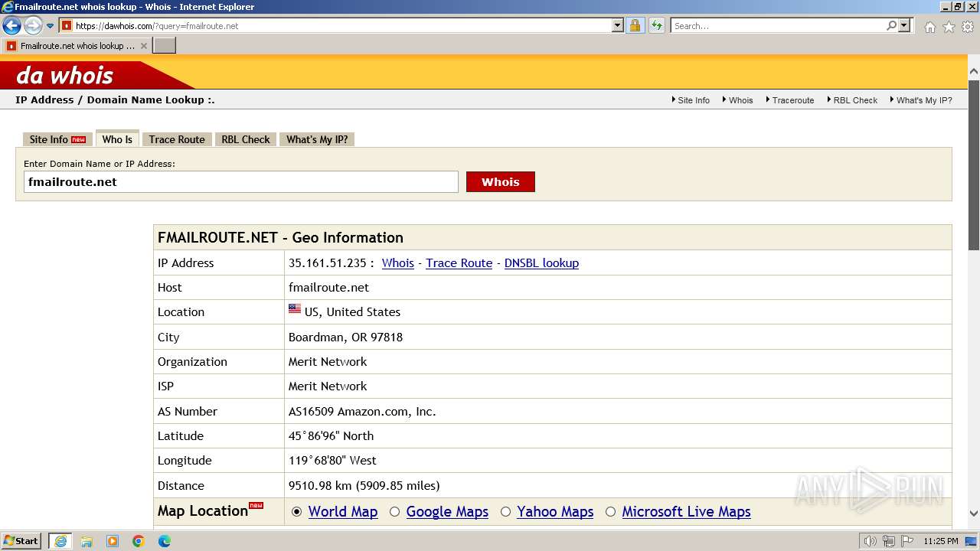Click the address bar URL text
This screenshot has height=551, width=980.
157,26
